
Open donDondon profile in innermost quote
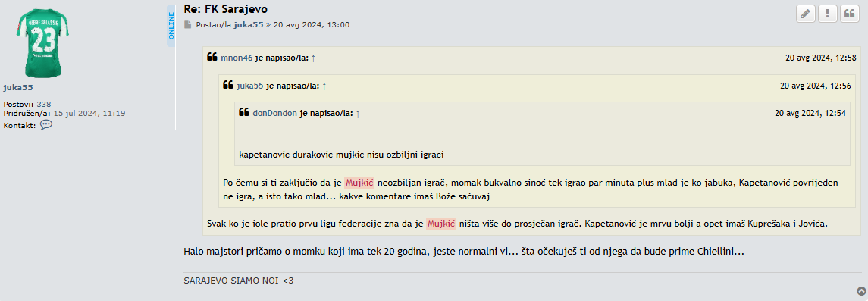coord(275,113)
